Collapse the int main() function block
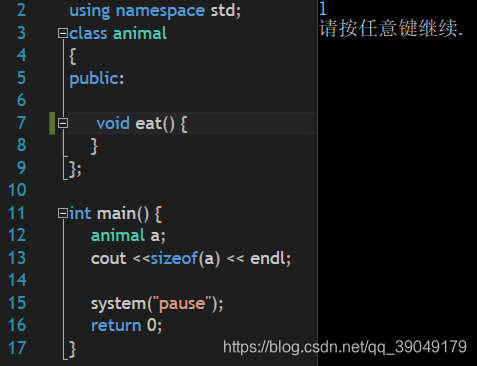This screenshot has width=477, height=366. [x=63, y=213]
